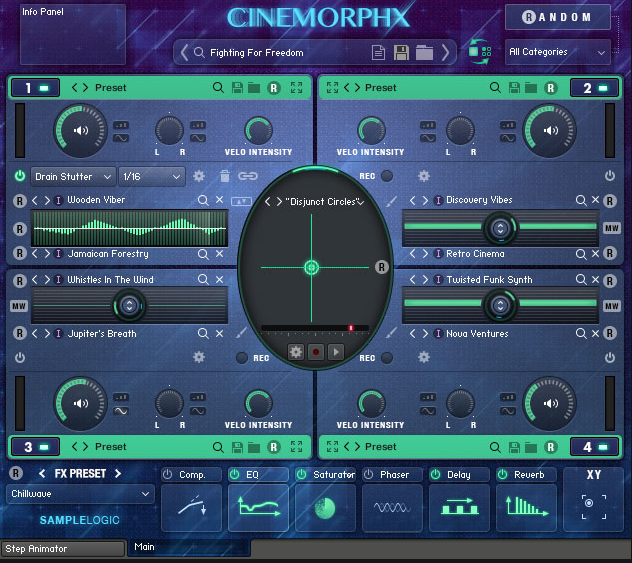Go to the next global preset
The image size is (632, 563).
(x=445, y=52)
